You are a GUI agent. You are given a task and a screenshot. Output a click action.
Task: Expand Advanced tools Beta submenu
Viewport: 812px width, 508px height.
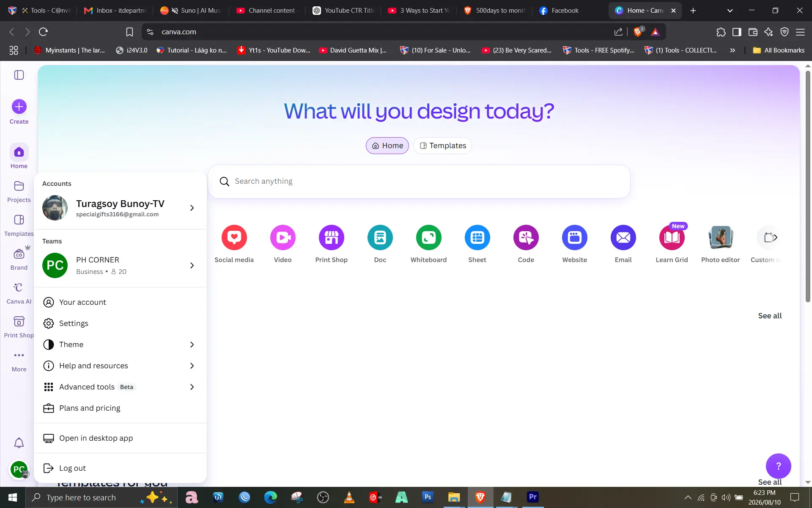pos(120,387)
